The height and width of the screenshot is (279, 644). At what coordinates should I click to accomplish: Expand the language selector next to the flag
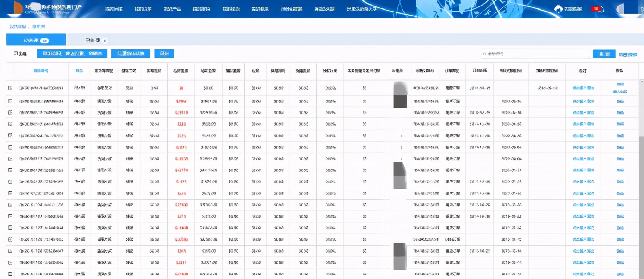(602, 9)
